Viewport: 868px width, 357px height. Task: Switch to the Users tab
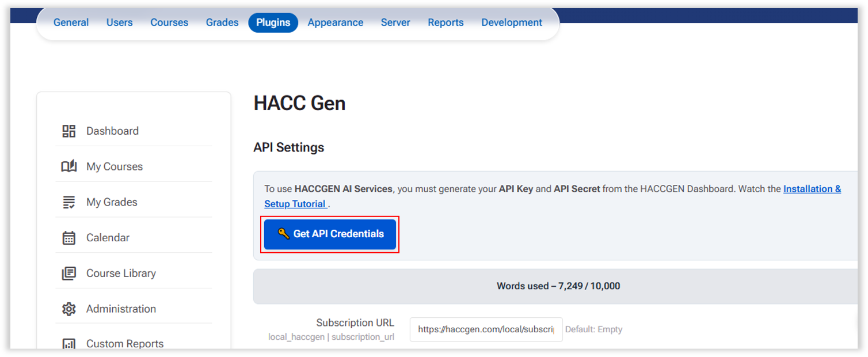click(119, 22)
